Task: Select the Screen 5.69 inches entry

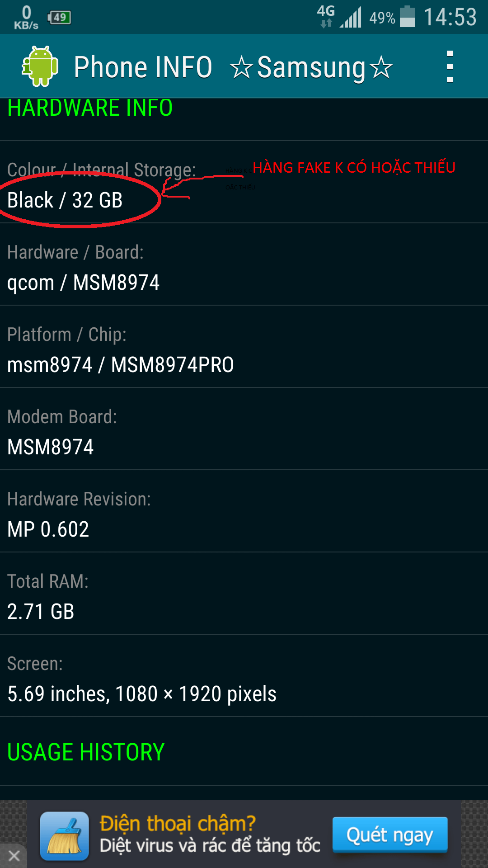Action: pos(244,676)
